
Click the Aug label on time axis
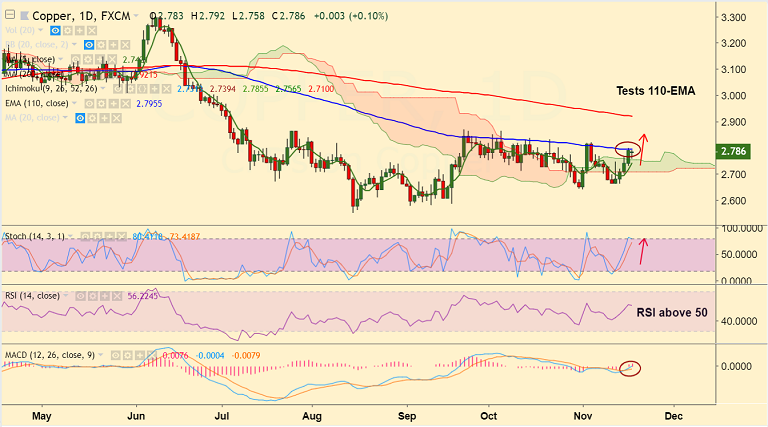pyautogui.click(x=312, y=416)
